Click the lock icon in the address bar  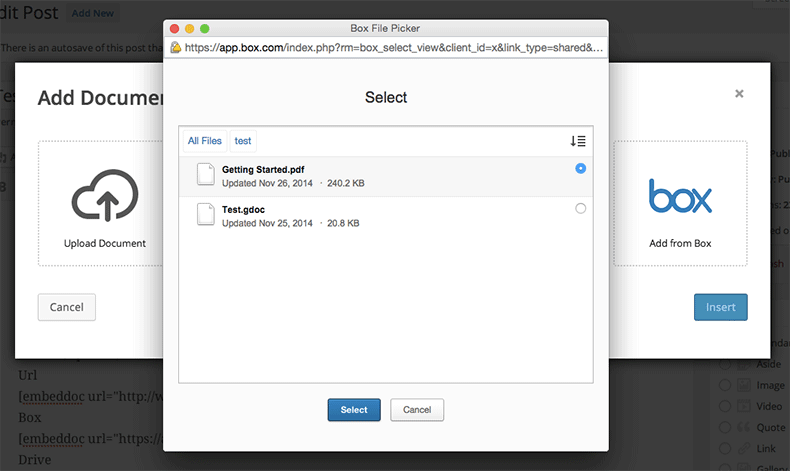point(175,47)
